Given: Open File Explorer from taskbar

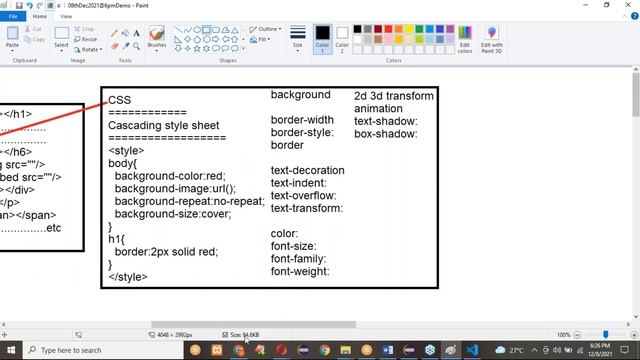Looking at the screenshot, I should pos(345,350).
